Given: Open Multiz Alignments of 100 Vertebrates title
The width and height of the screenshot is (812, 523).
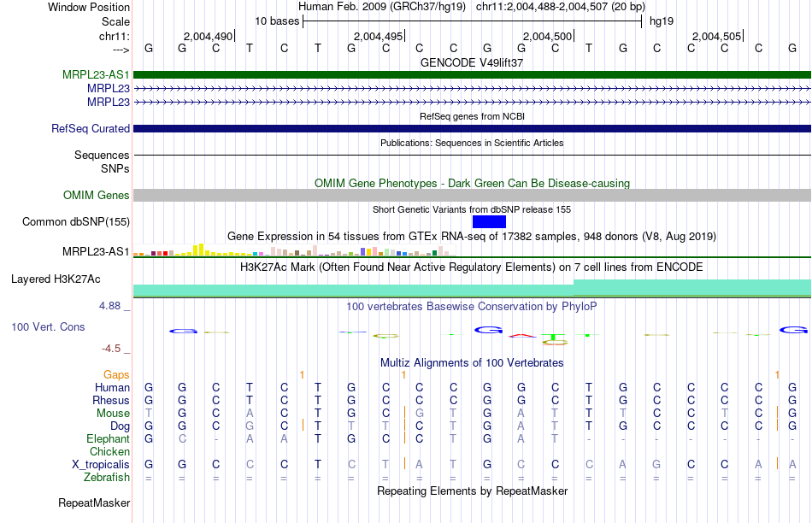Looking at the screenshot, I should [472, 363].
